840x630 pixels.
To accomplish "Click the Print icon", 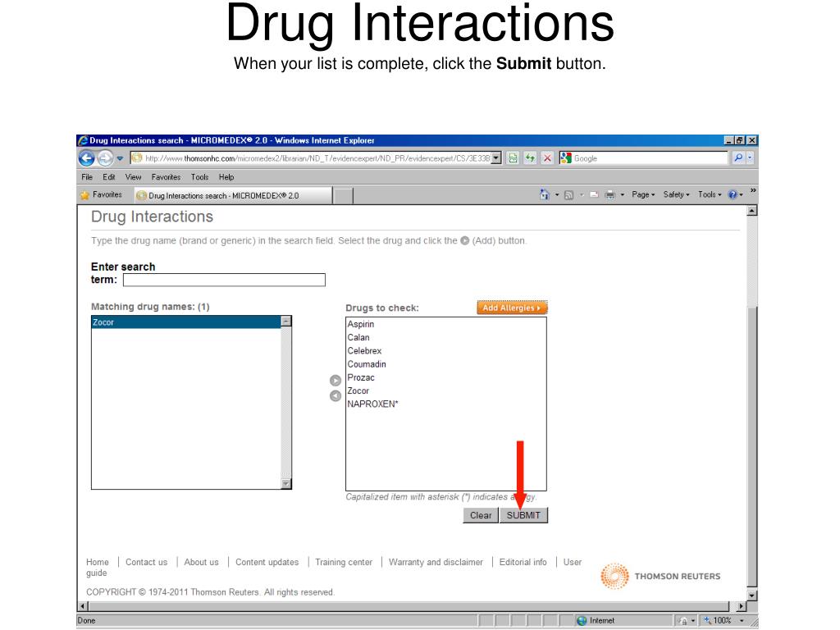I will [609, 195].
